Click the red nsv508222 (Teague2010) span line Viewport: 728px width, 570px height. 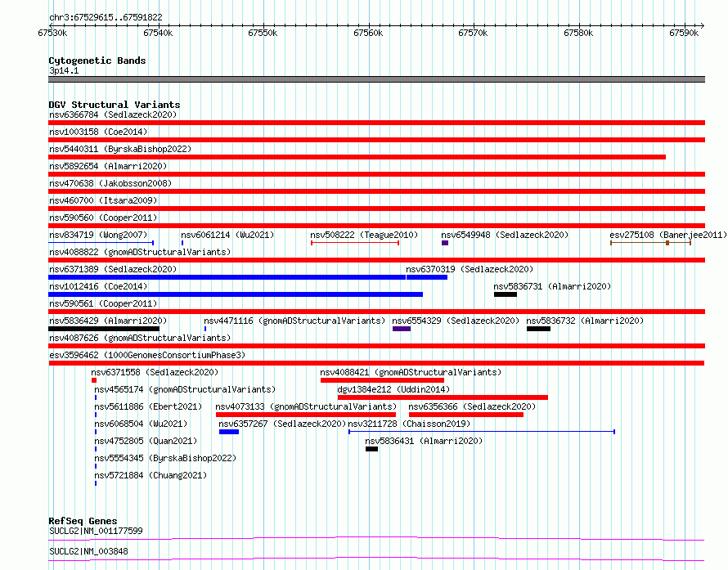click(355, 243)
